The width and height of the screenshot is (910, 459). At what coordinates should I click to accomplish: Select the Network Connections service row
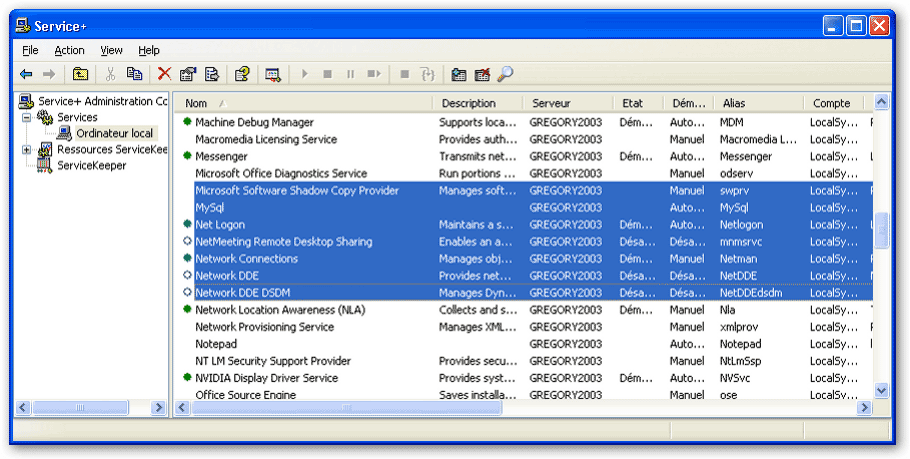523,259
